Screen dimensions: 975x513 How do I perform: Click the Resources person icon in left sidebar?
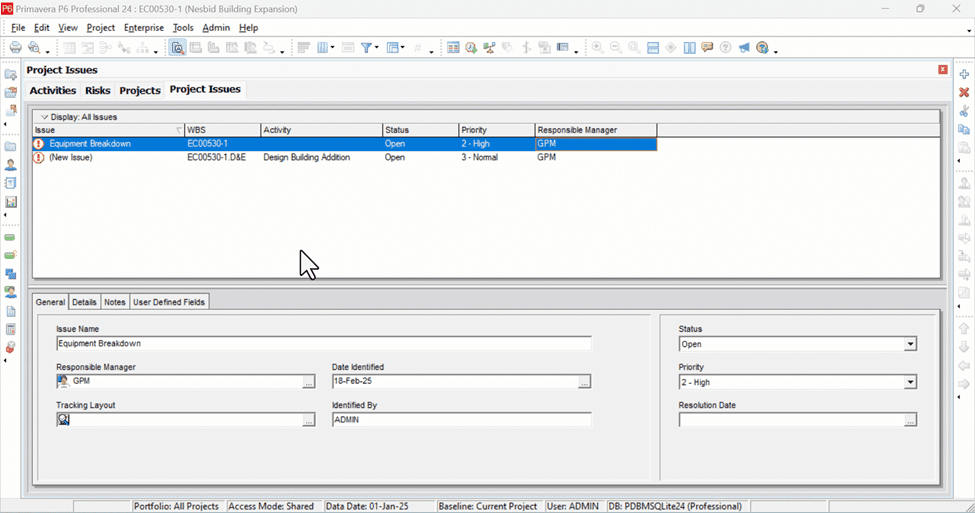pyautogui.click(x=11, y=165)
